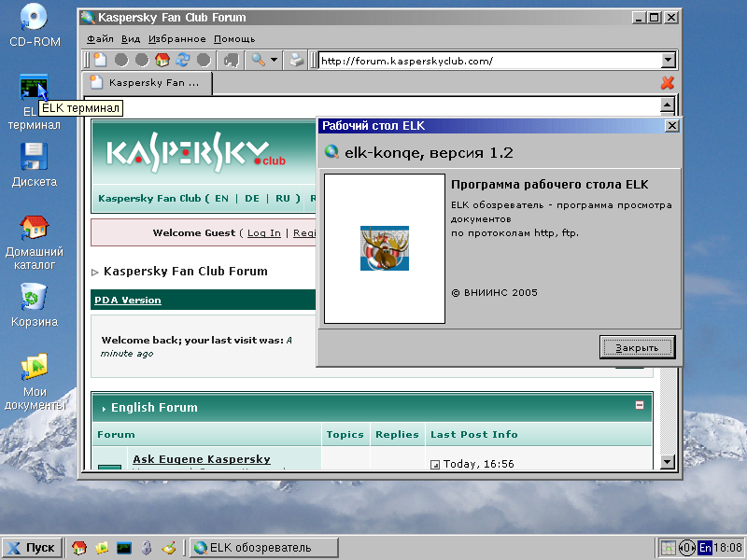The width and height of the screenshot is (747, 560).
Task: Print the page using the printer icon
Action: click(296, 60)
